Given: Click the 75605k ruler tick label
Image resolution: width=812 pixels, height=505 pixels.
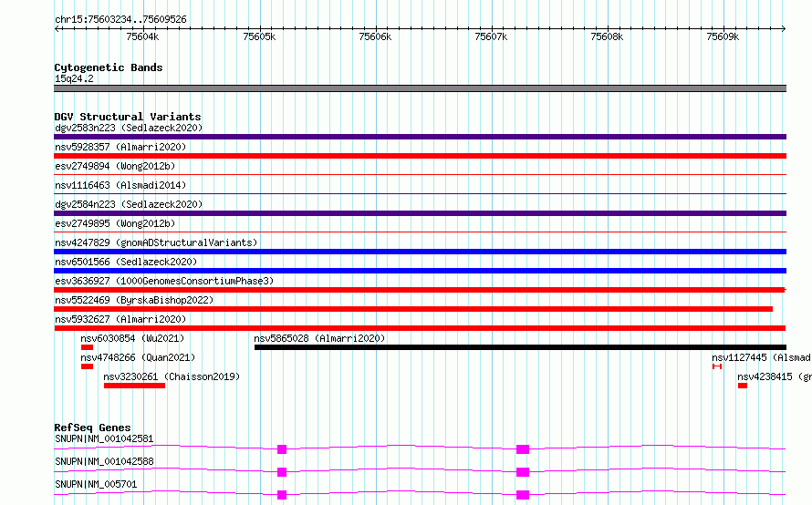Looking at the screenshot, I should [x=259, y=36].
